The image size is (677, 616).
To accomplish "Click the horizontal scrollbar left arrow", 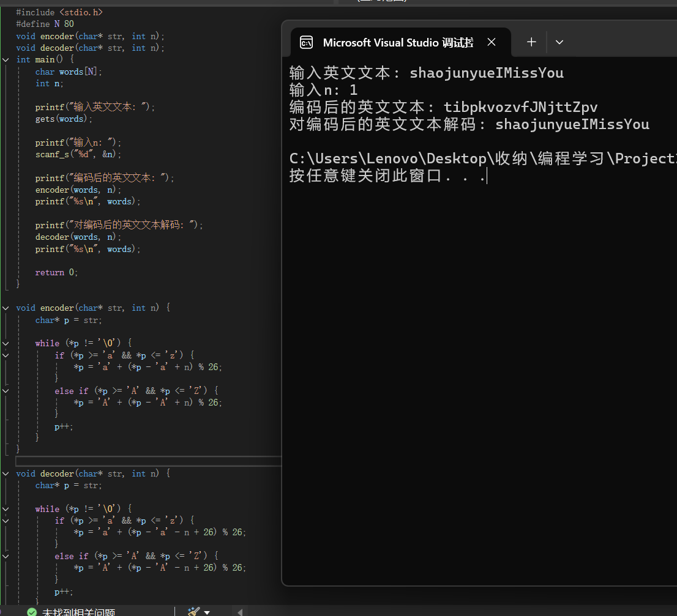I will click(239, 612).
